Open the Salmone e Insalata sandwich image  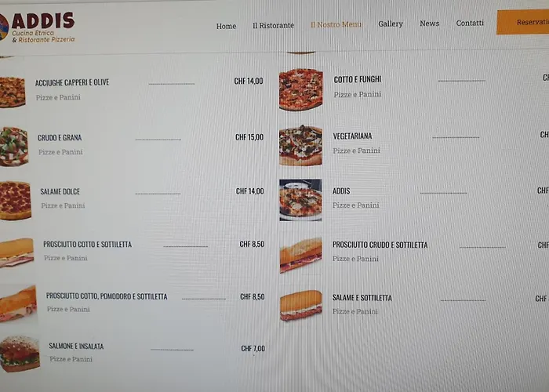20,354
